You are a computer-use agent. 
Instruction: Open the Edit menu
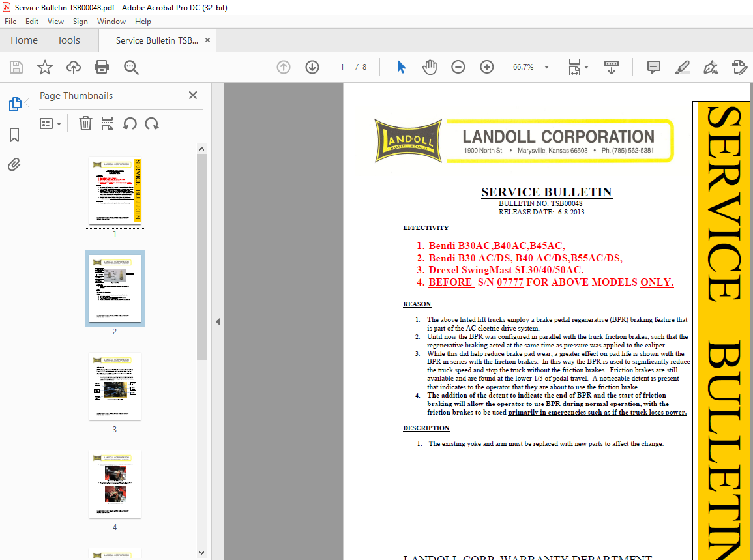point(32,21)
